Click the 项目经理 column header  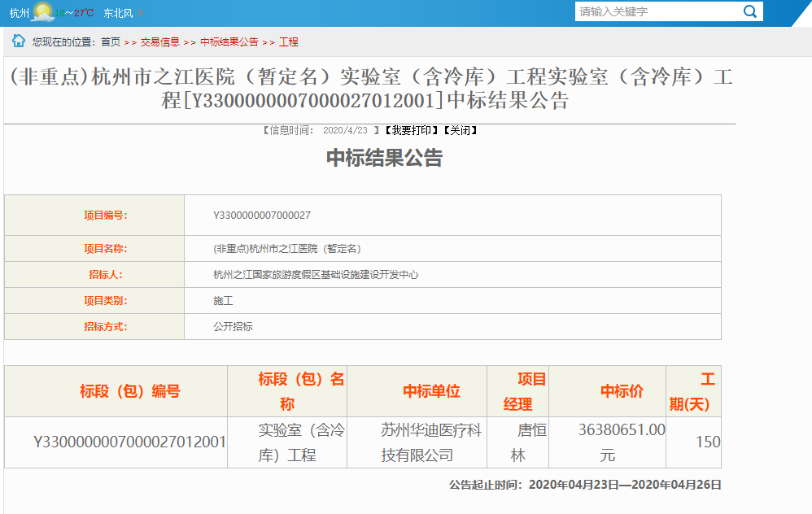[517, 391]
